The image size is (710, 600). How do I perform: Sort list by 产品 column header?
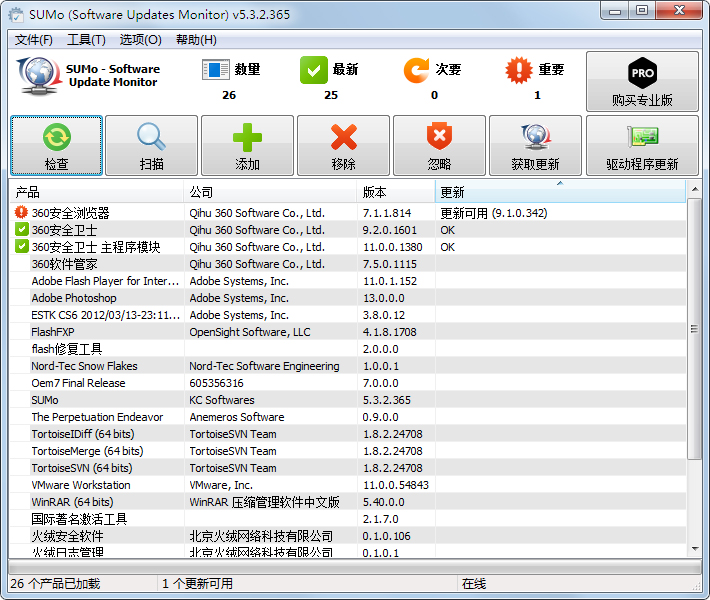[x=96, y=192]
